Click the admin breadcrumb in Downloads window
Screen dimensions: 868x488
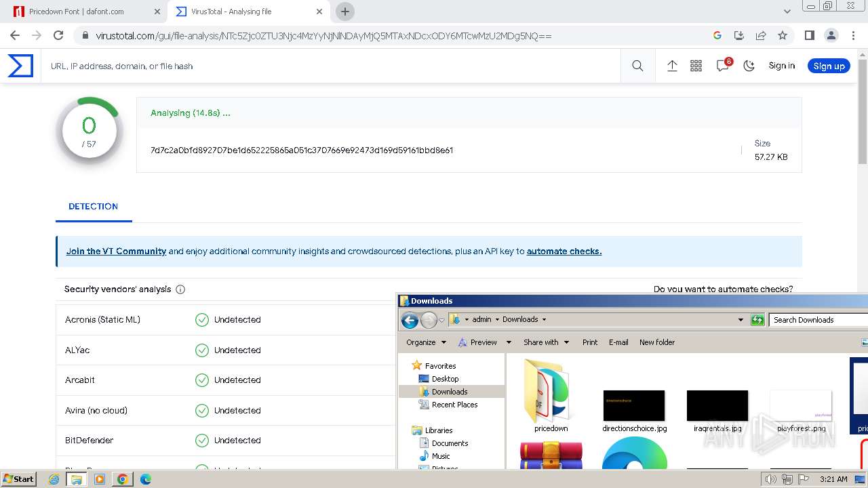(x=481, y=319)
